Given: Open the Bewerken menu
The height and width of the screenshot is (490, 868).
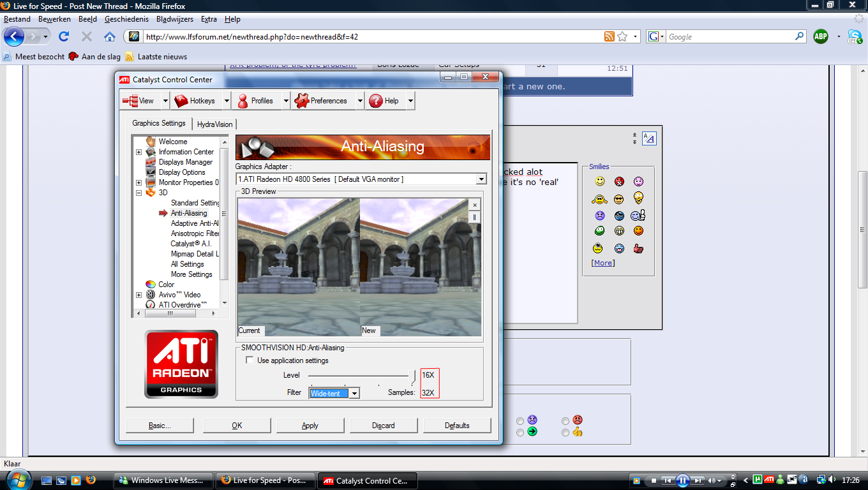Looking at the screenshot, I should point(54,19).
